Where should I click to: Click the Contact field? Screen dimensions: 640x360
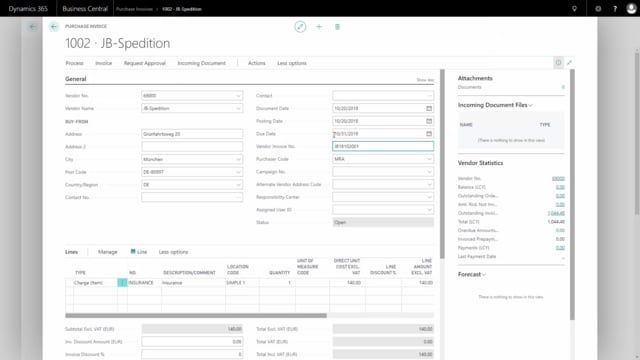[x=383, y=96]
